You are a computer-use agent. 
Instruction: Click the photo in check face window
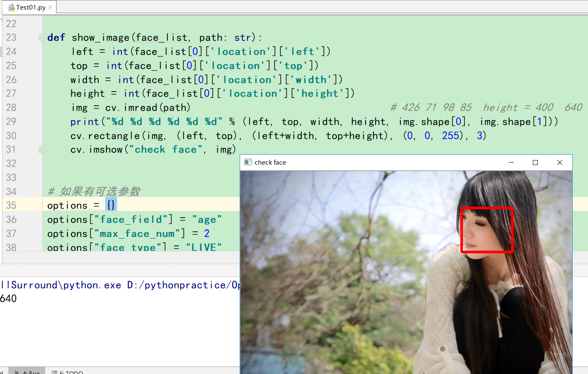[406, 272]
